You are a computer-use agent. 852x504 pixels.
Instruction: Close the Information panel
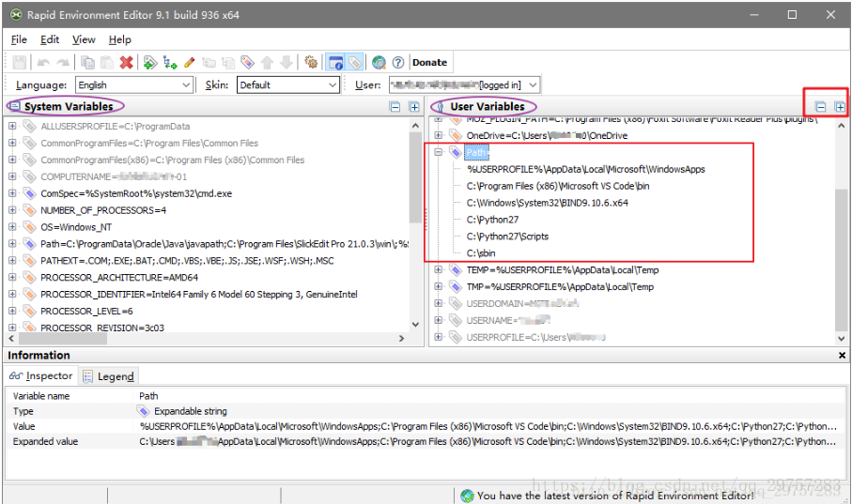point(842,355)
